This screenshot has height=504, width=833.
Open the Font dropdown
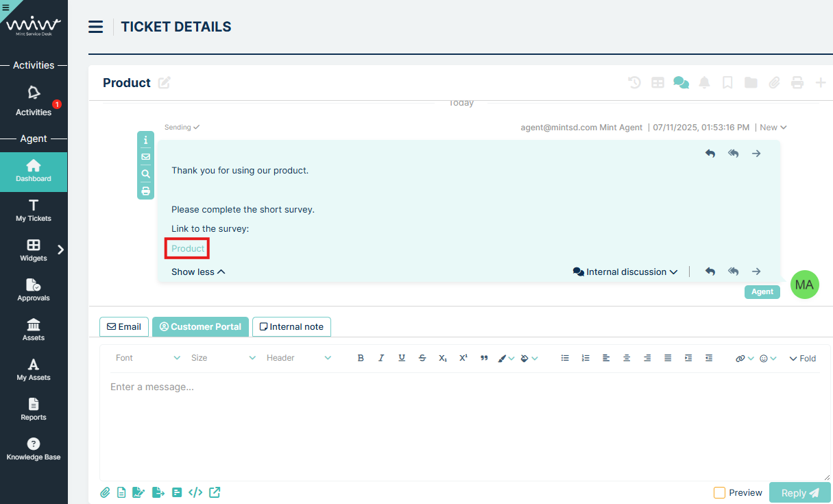click(x=147, y=358)
